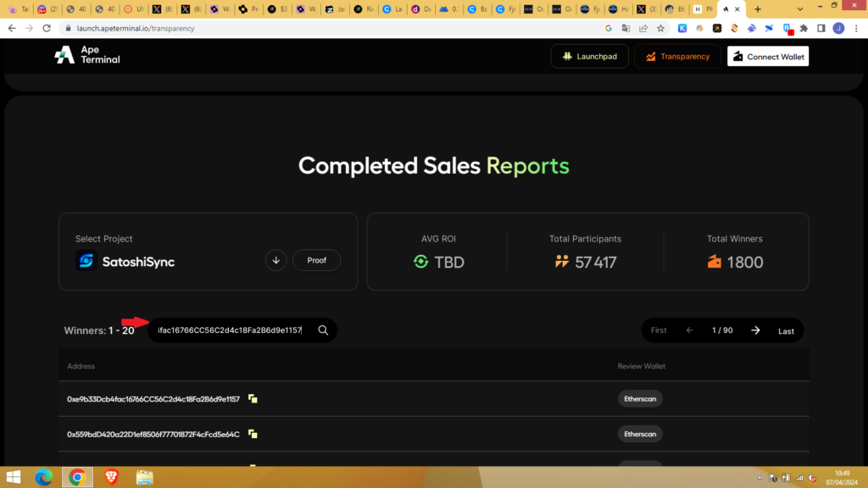Copy the address ending in 9e1157
868x488 pixels.
(253, 399)
